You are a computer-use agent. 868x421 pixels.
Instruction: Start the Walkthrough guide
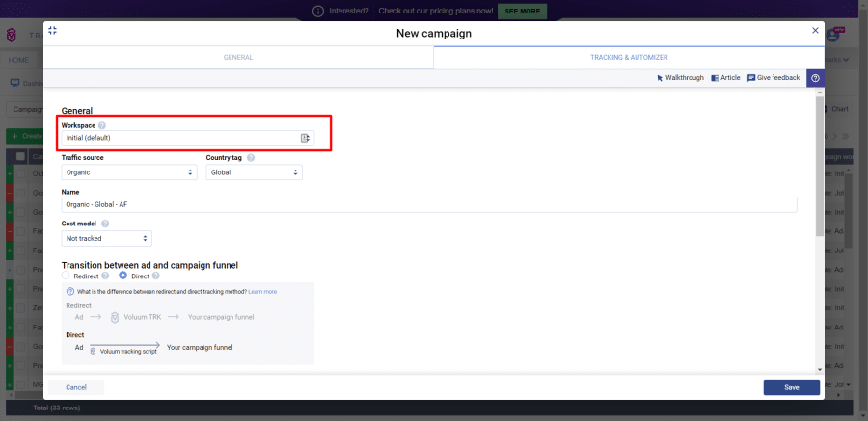tap(680, 78)
